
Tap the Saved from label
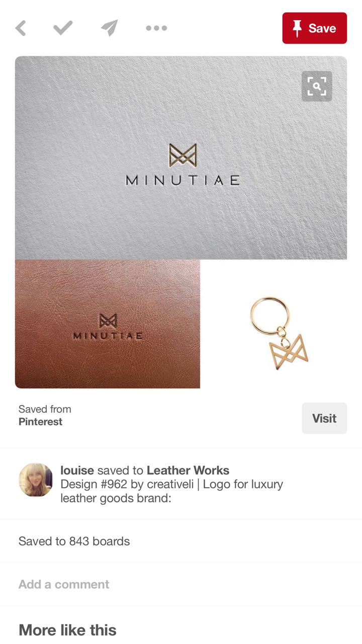tap(45, 409)
